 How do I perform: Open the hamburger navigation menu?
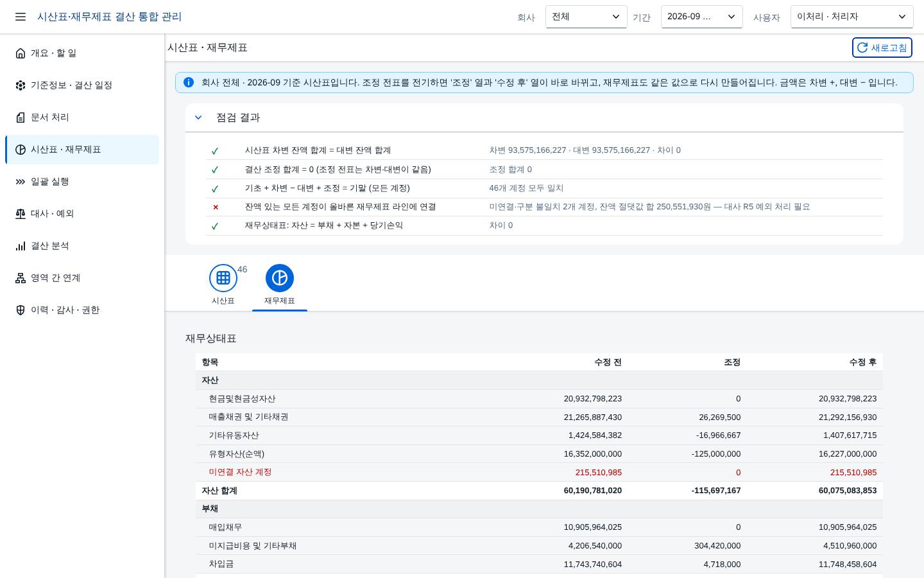(21, 17)
